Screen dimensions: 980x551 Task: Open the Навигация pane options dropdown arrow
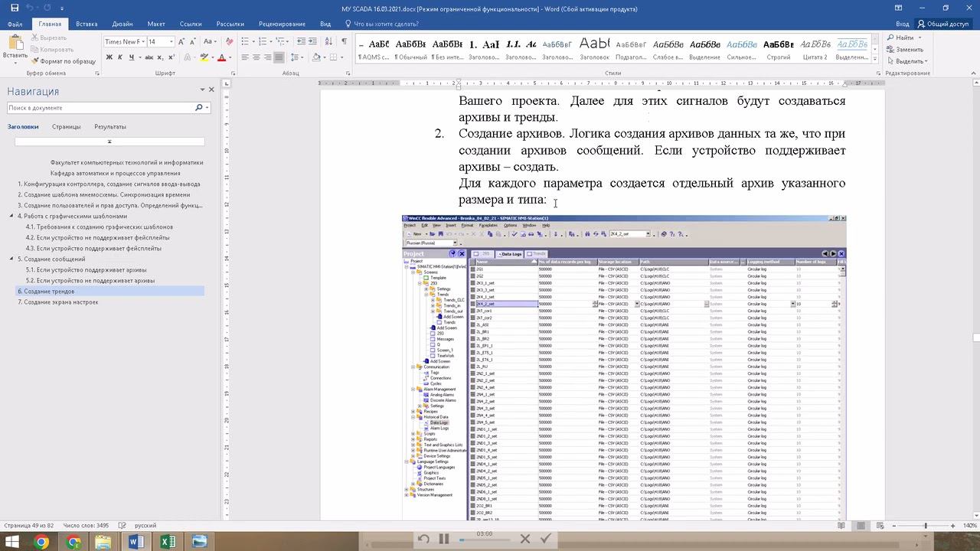coord(202,90)
